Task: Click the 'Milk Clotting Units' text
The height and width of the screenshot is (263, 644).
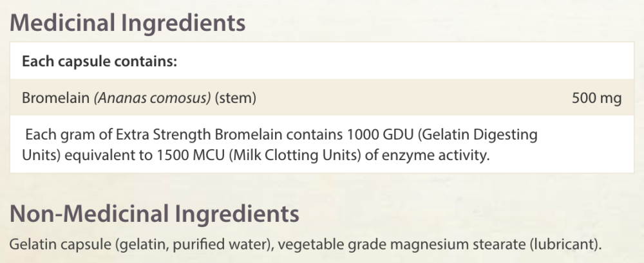Action: 294,156
